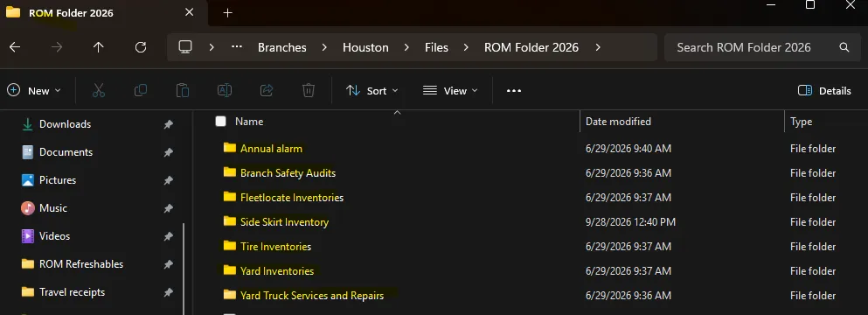This screenshot has height=315, width=868.
Task: Expand chevron after ROM Folder 2026 breadcrumb
Action: (x=598, y=48)
